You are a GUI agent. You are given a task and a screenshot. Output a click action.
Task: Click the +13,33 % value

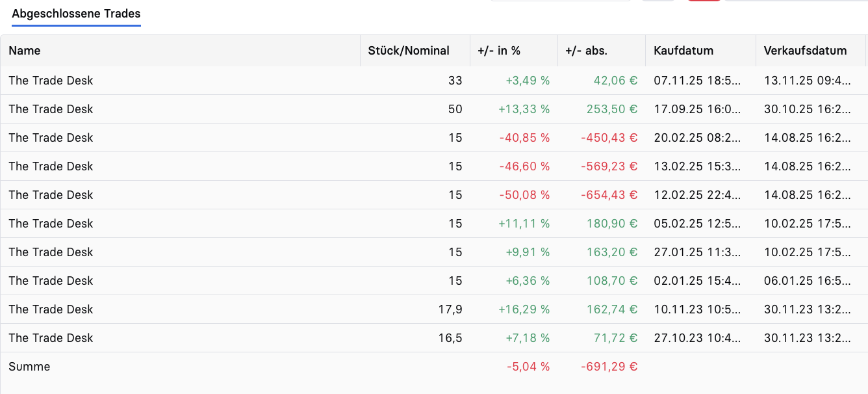pos(524,109)
